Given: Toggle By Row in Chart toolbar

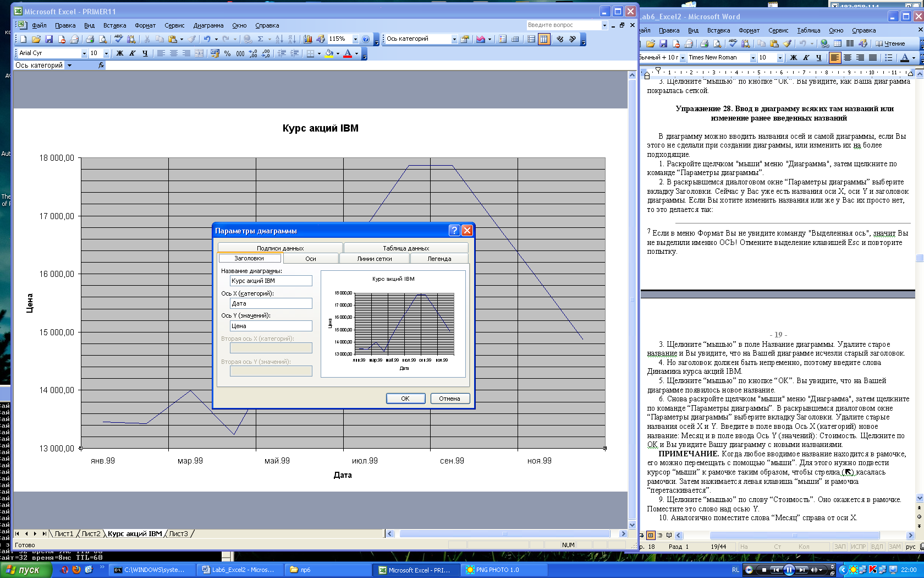Looking at the screenshot, I should click(x=531, y=39).
